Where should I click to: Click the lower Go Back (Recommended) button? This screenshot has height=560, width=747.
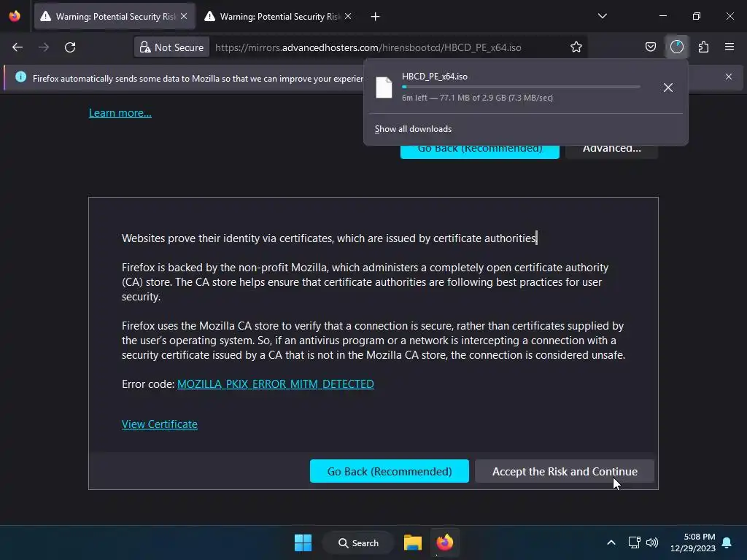point(390,471)
